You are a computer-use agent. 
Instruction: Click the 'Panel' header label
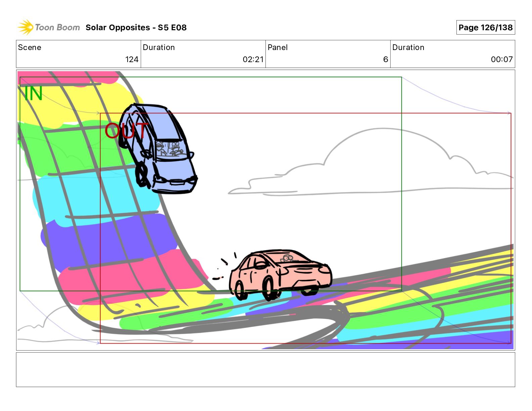point(278,47)
